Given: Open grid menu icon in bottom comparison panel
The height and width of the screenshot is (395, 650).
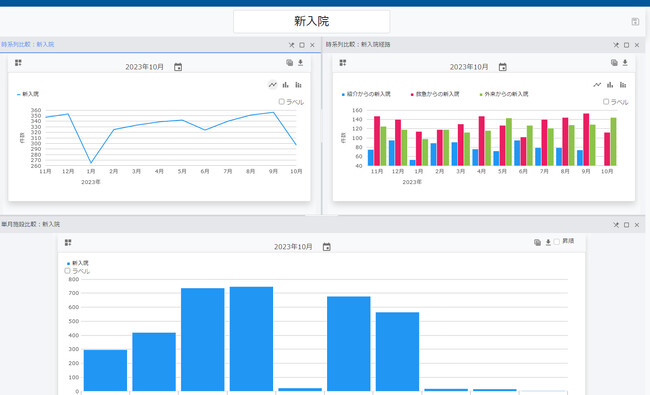Looking at the screenshot, I should pyautogui.click(x=68, y=242).
